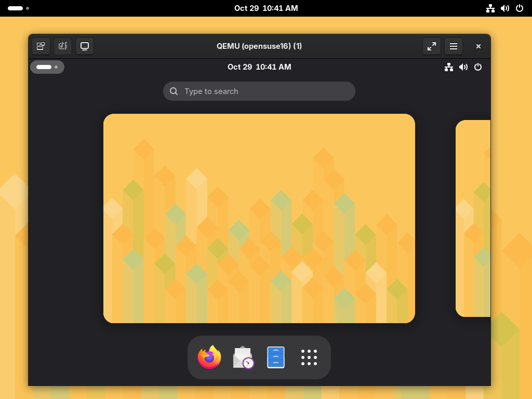Click the leftmost QEMU header toolbar icon
The width and height of the screenshot is (532, 399).
coord(41,46)
